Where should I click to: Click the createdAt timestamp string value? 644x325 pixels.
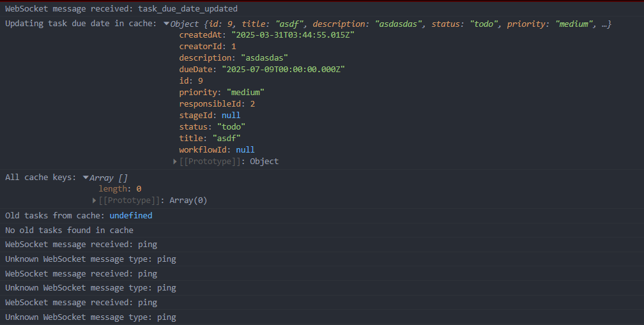tap(293, 35)
